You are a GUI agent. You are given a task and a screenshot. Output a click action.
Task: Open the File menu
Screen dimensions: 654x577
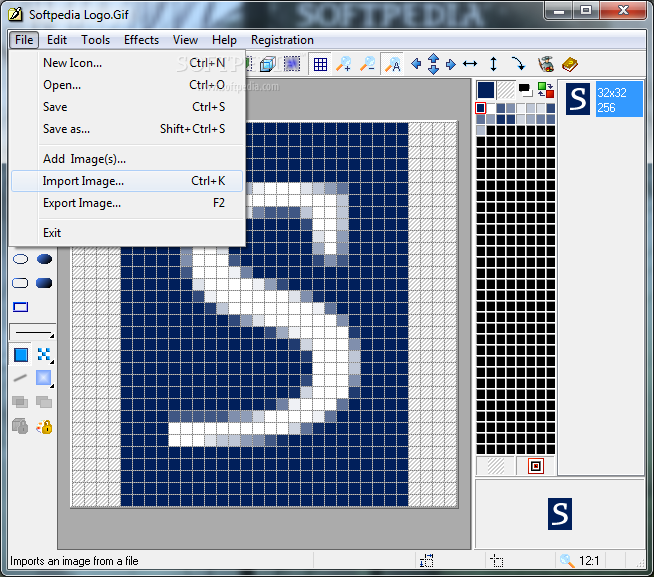point(24,40)
